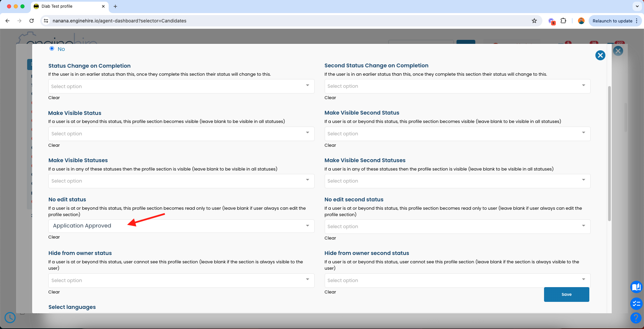Open the book guide icon
Viewport: 644px width, 329px height.
tap(636, 287)
